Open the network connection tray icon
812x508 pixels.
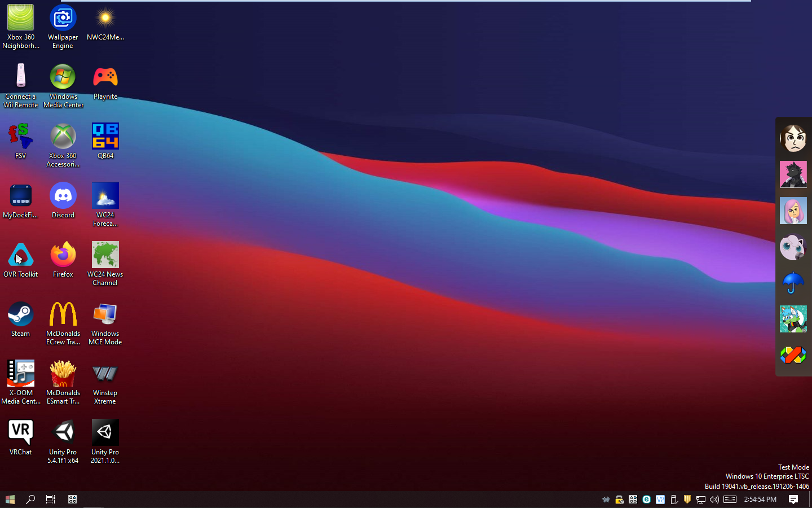(701, 500)
